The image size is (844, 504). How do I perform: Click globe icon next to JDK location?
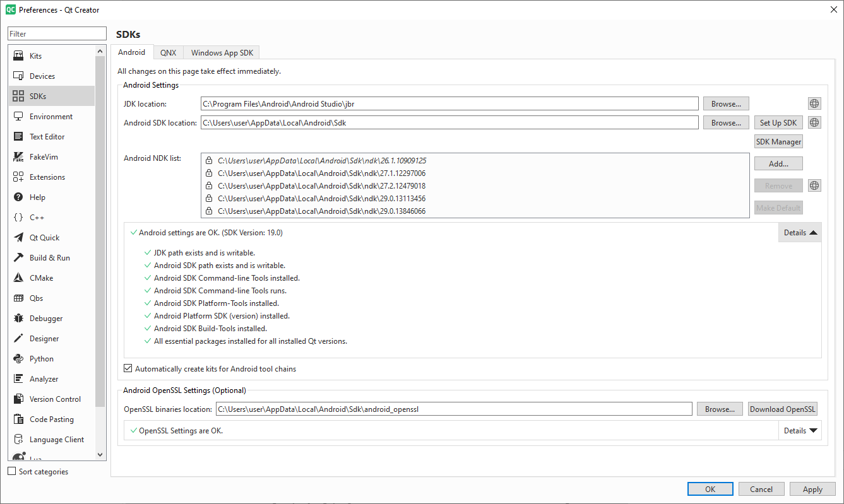pos(814,103)
